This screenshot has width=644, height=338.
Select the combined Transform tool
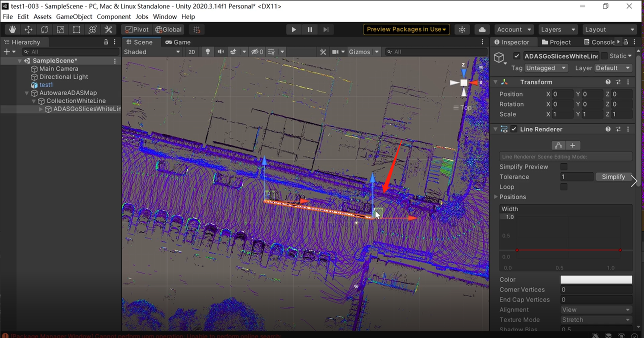92,29
